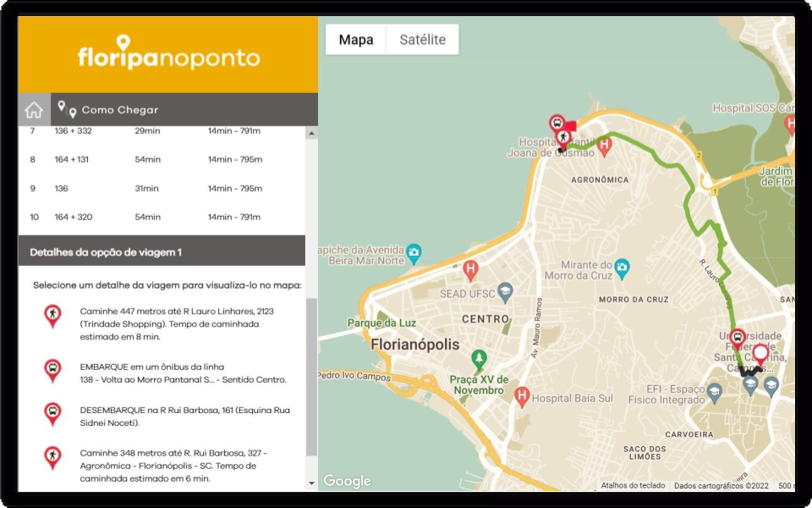Click the left panel scrollbar thumb
This screenshot has height=508, width=812.
click(311, 378)
